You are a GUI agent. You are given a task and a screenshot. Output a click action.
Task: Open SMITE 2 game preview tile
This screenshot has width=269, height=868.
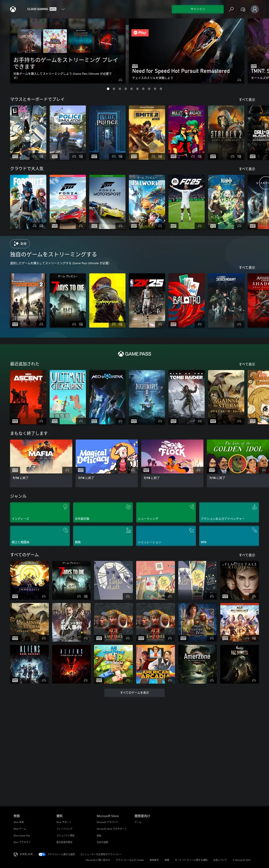click(147, 132)
